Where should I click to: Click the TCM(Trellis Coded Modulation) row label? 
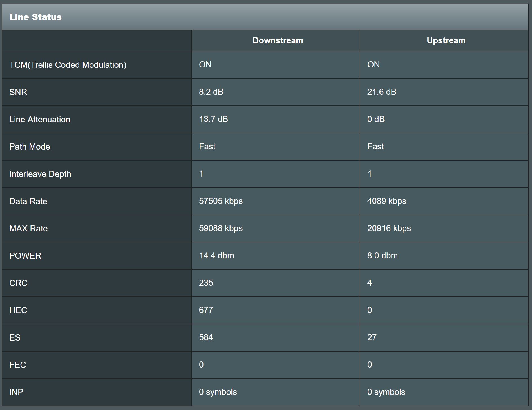(x=68, y=65)
